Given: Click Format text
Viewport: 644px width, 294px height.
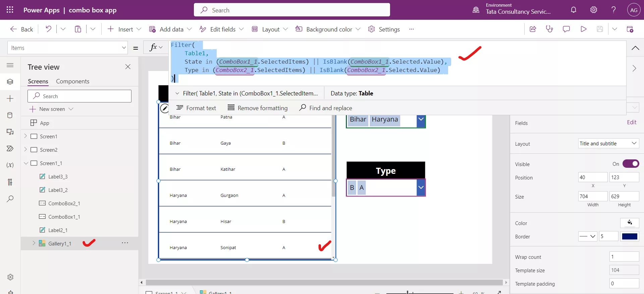Looking at the screenshot, I should click(196, 108).
